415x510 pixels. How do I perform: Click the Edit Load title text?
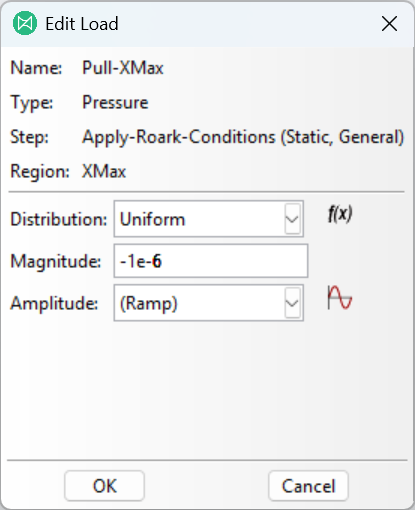82,24
